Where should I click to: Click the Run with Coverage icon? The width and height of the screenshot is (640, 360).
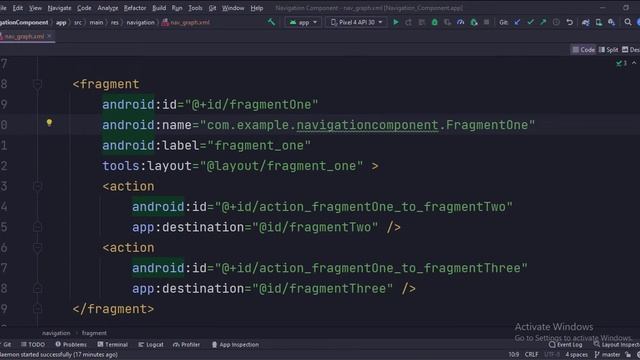coord(448,22)
